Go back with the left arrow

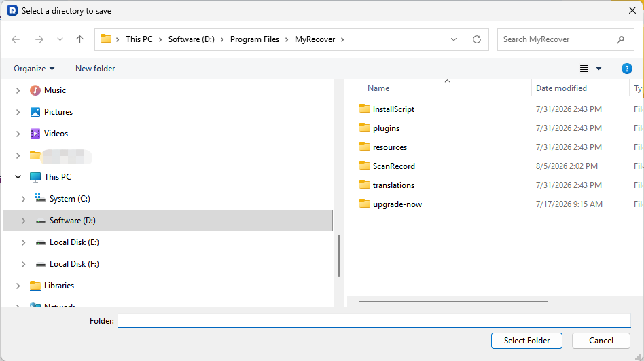coord(16,39)
